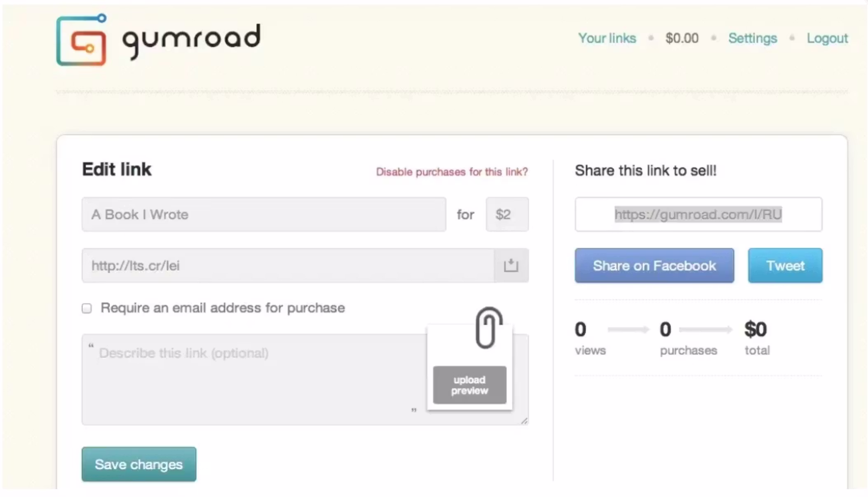Edit the http://lts.cr/lei URL field
Screen dimensions: 868x497
[x=289, y=265]
